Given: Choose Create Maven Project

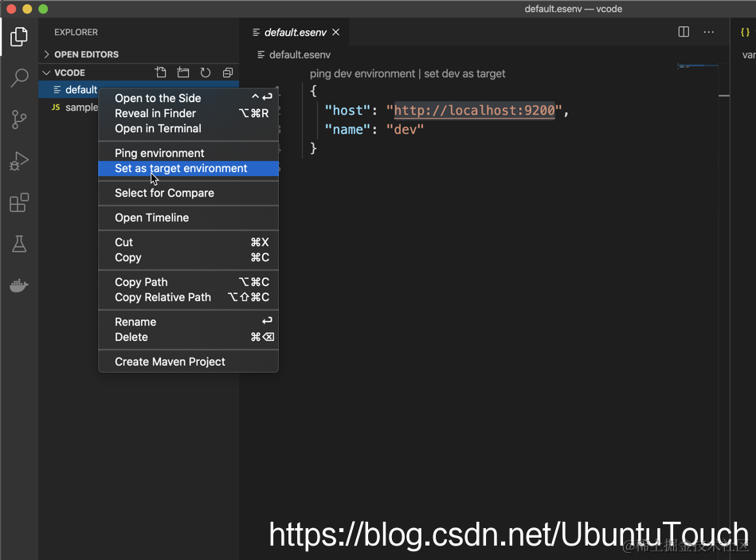Looking at the screenshot, I should click(189, 362).
